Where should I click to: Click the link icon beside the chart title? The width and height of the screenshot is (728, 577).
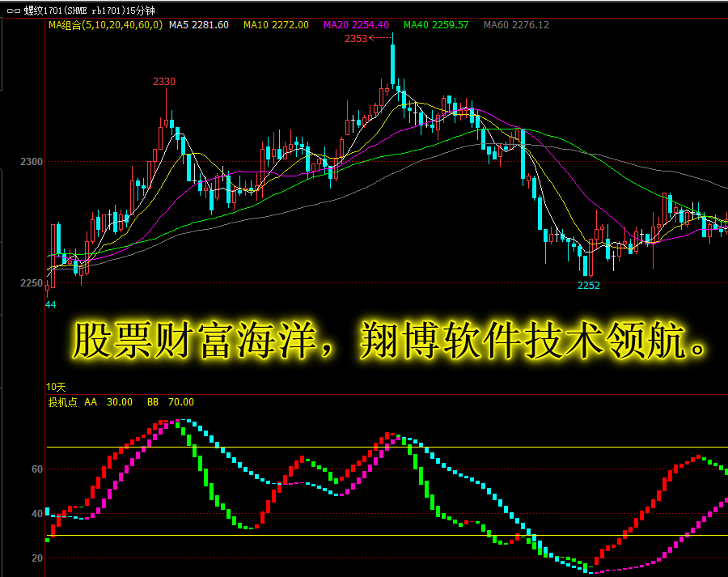click(x=14, y=11)
